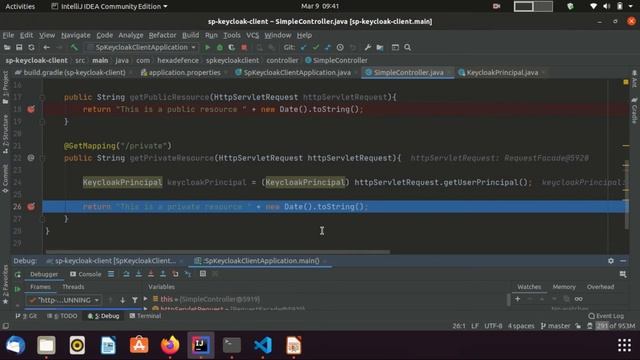Open Terminal tool window button
This screenshot has width=640, height=360.
tap(145, 316)
